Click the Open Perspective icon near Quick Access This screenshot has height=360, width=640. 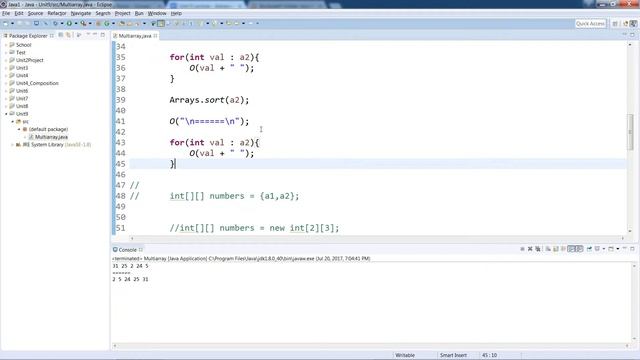coord(615,24)
